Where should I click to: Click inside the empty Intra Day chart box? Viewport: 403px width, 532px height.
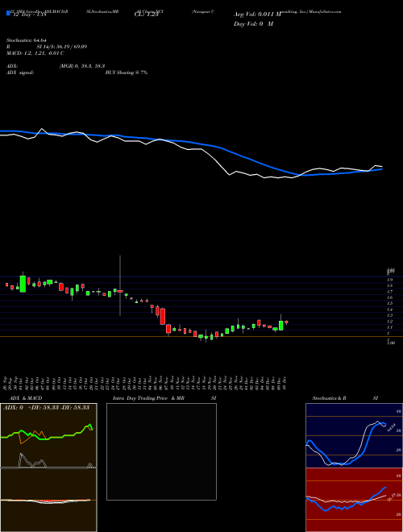tap(161, 451)
